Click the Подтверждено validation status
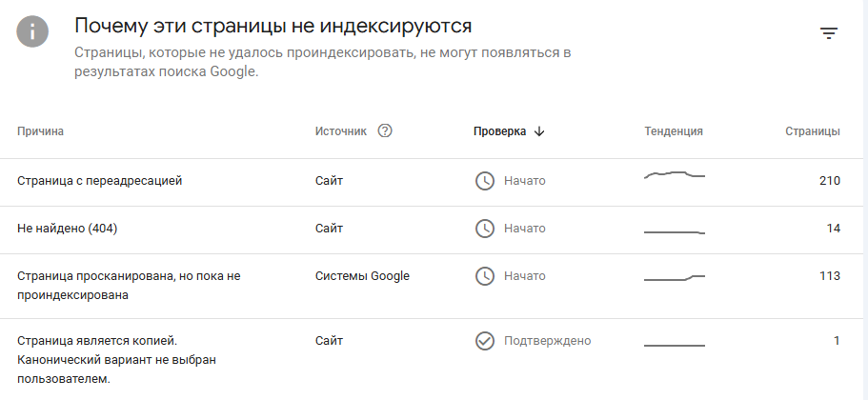The width and height of the screenshot is (868, 400). click(547, 341)
